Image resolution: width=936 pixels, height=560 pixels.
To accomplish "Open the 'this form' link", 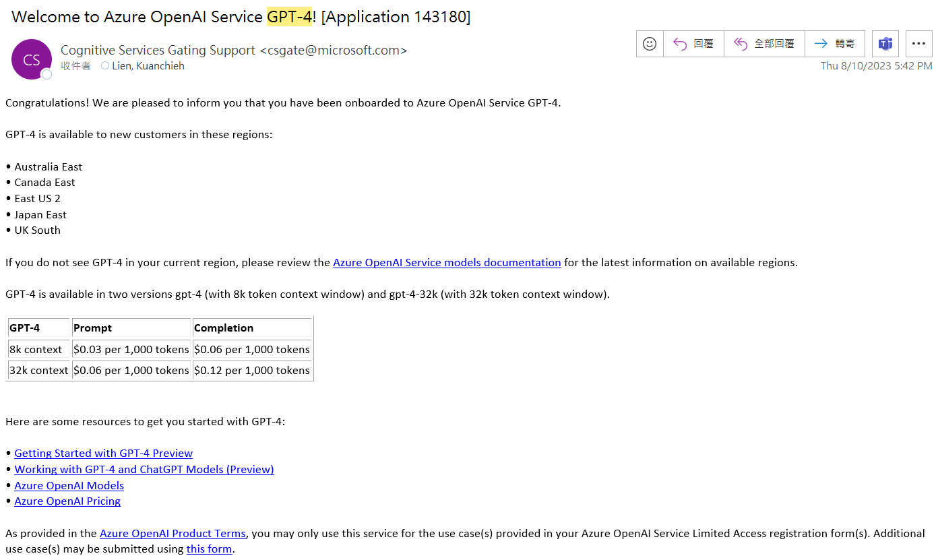I will (209, 549).
